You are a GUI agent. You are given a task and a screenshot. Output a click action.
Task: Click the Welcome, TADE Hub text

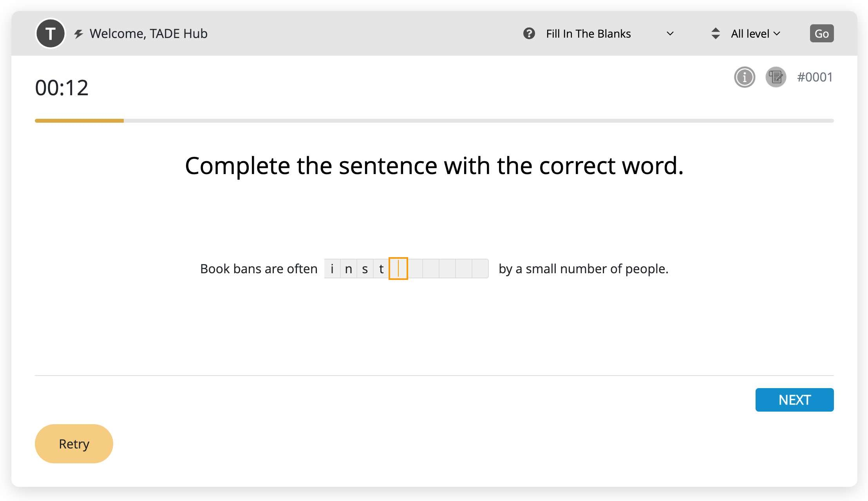click(148, 34)
